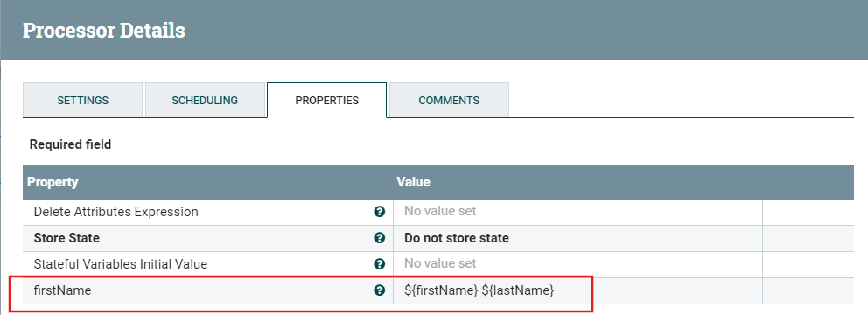Viewport: 868px width, 315px height.
Task: Select Stateful Variables Initial Value property name
Action: (x=121, y=264)
